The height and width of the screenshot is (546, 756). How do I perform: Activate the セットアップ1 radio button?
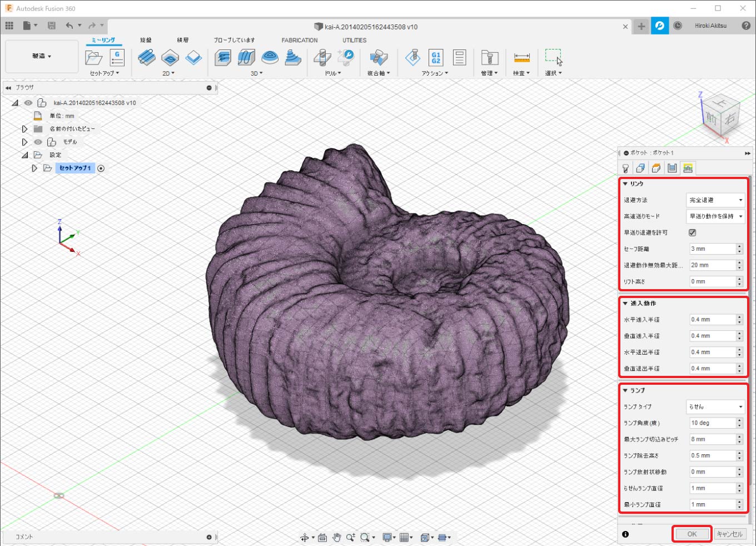coord(101,168)
